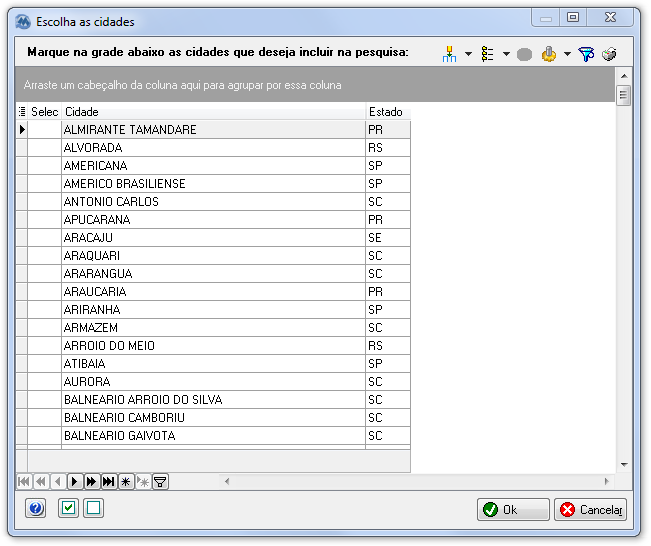Click the vertical scrollbar up arrow

pyautogui.click(x=624, y=76)
